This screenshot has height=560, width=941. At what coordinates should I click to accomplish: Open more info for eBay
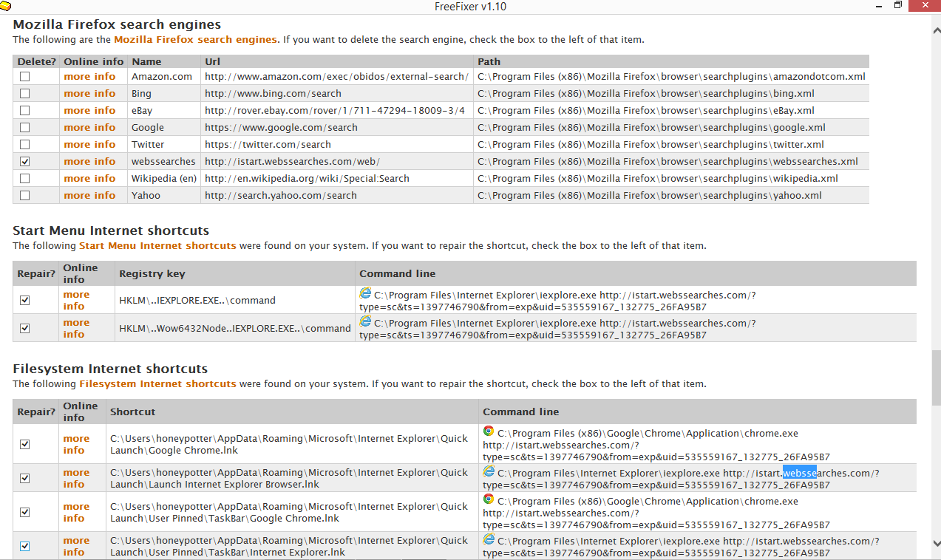point(89,111)
